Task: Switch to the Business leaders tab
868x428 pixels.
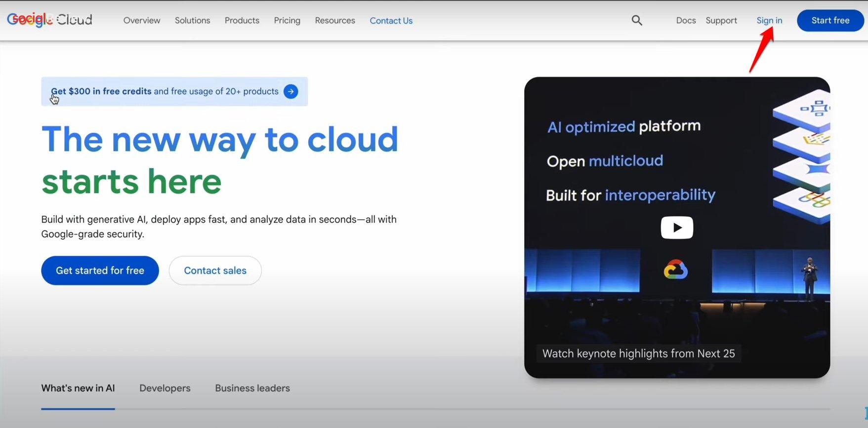Action: 252,388
